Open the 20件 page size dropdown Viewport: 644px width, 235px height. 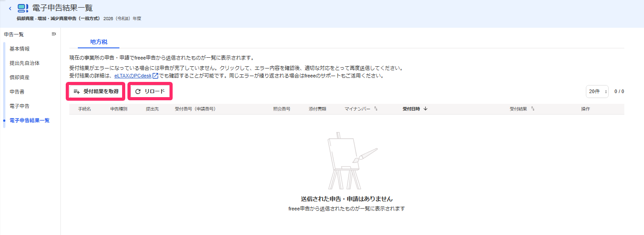597,91
